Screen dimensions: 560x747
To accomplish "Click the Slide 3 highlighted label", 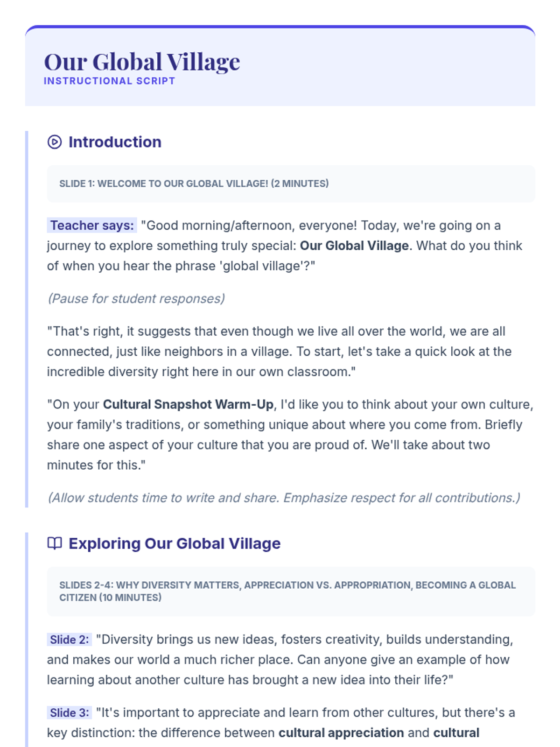I will point(70,713).
